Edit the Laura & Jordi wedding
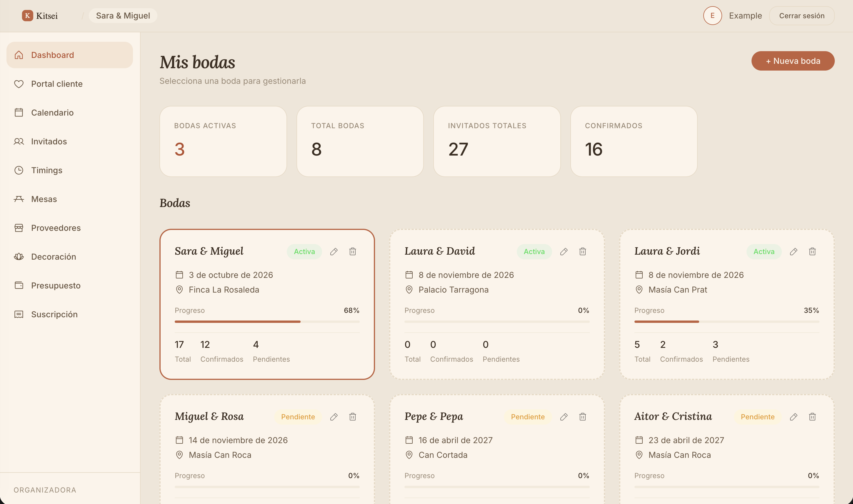 coord(794,252)
